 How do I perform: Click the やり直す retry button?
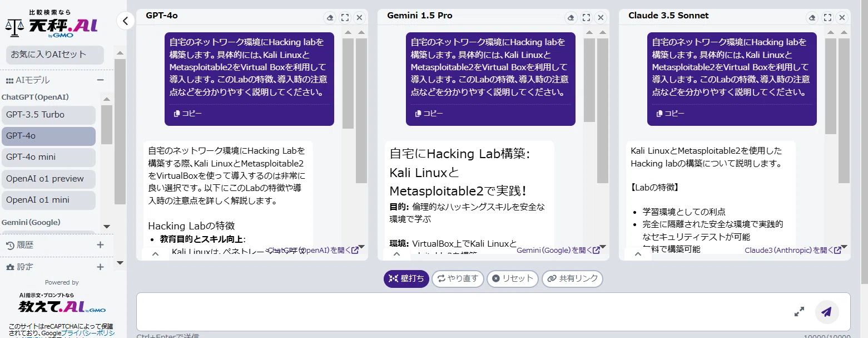click(x=458, y=278)
